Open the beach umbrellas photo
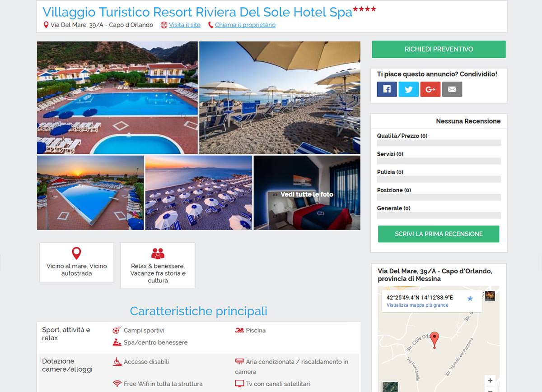 [280, 98]
